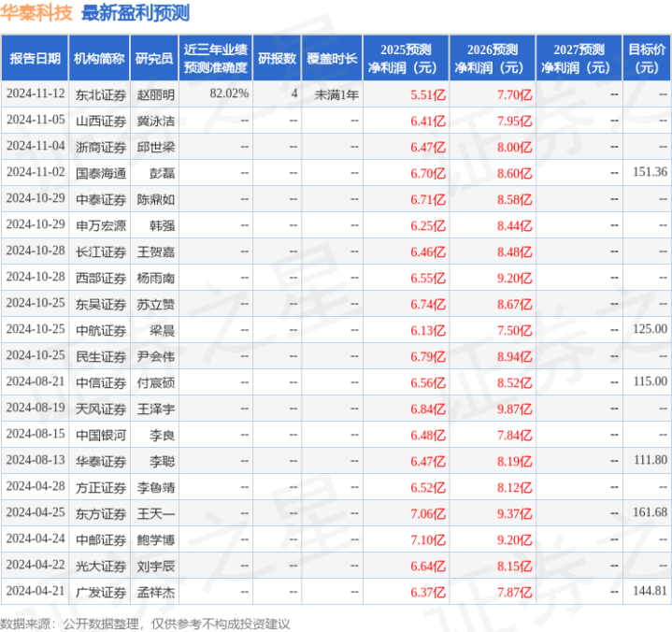Click the 中航证券 institution cell
Image resolution: width=672 pixels, height=632 pixels.
click(x=101, y=330)
